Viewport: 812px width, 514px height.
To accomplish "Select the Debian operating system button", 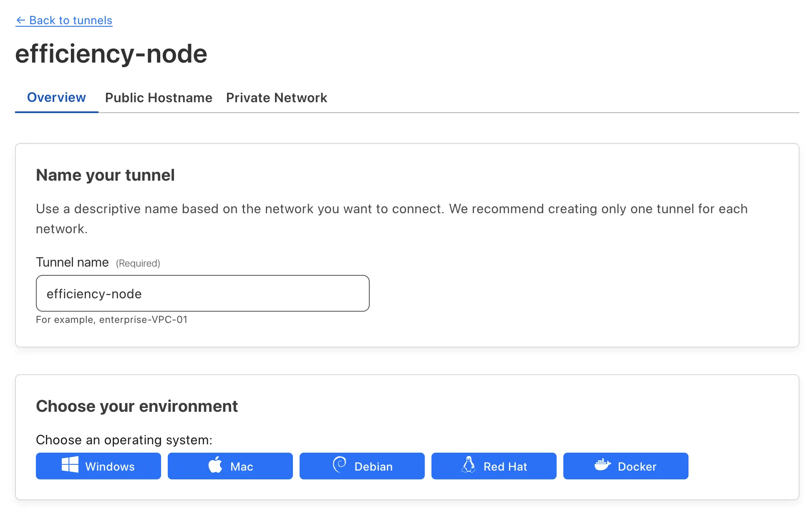I will (362, 466).
